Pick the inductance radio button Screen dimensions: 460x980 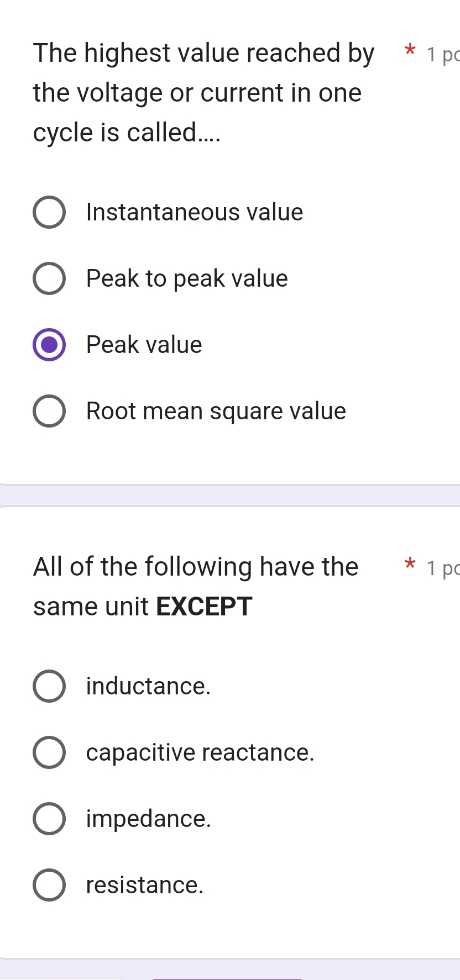(x=49, y=686)
